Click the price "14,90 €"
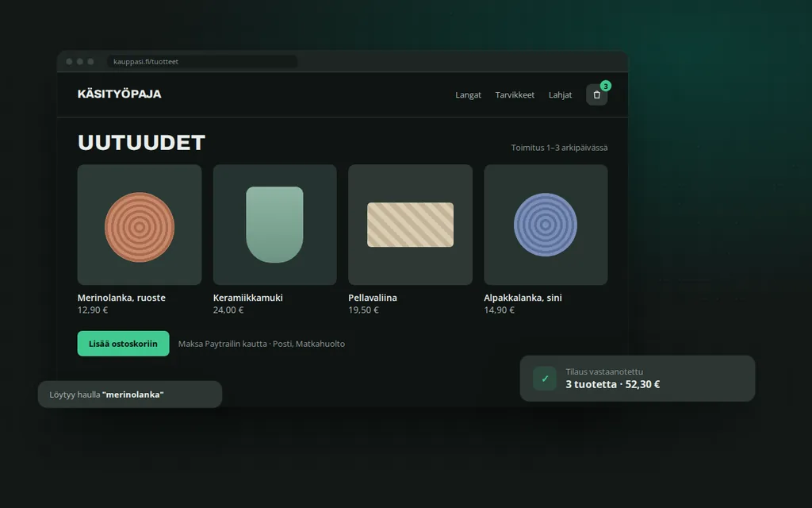This screenshot has height=508, width=812. pyautogui.click(x=500, y=310)
